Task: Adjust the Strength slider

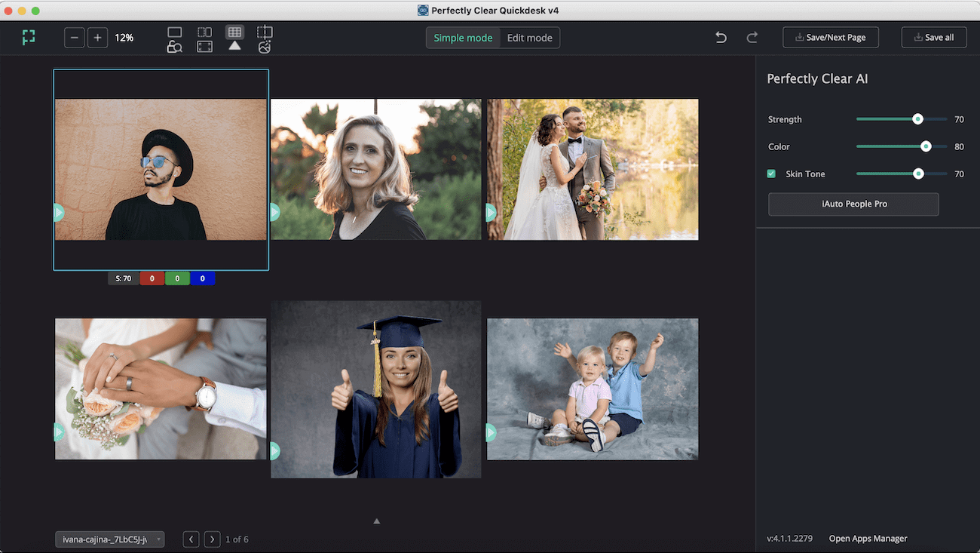Action: [902, 119]
